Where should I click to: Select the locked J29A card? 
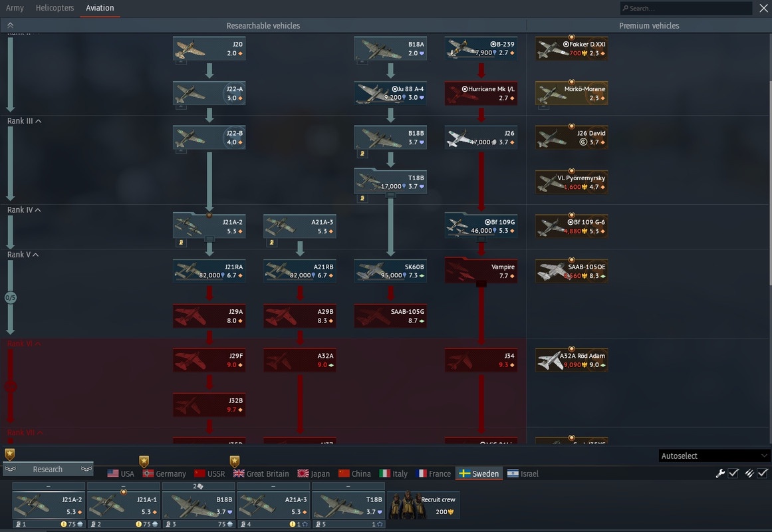tap(209, 316)
